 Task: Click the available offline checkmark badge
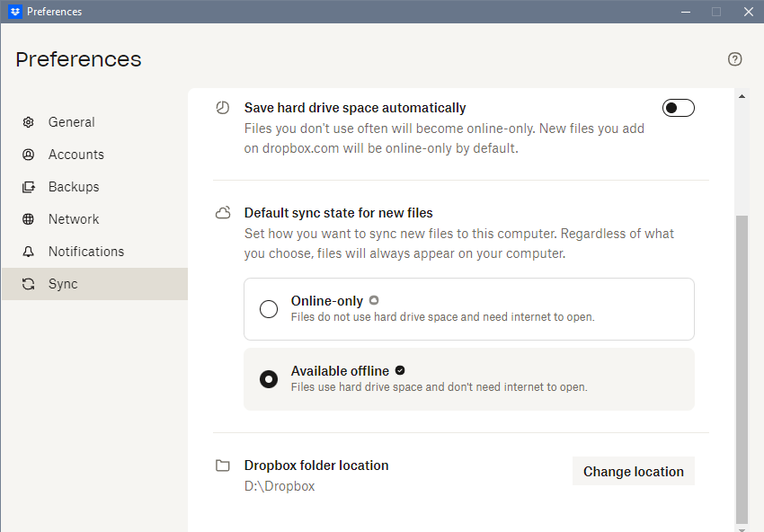tap(400, 370)
